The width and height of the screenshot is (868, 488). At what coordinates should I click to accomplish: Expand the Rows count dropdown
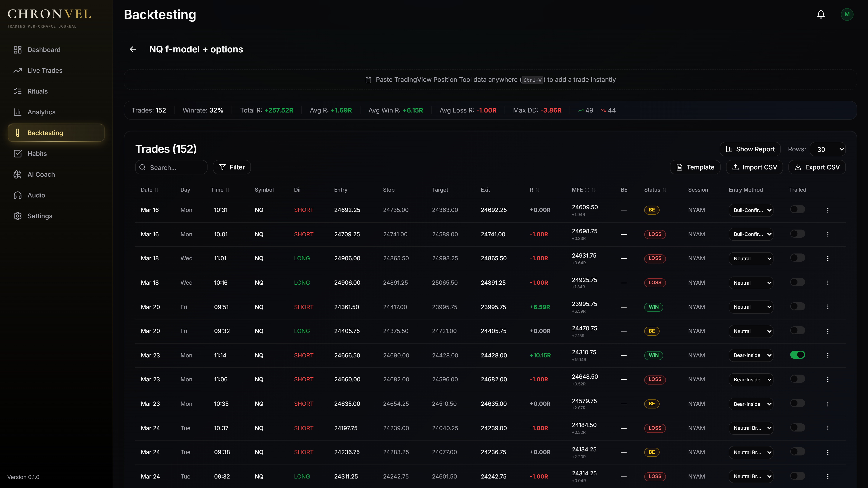point(827,149)
